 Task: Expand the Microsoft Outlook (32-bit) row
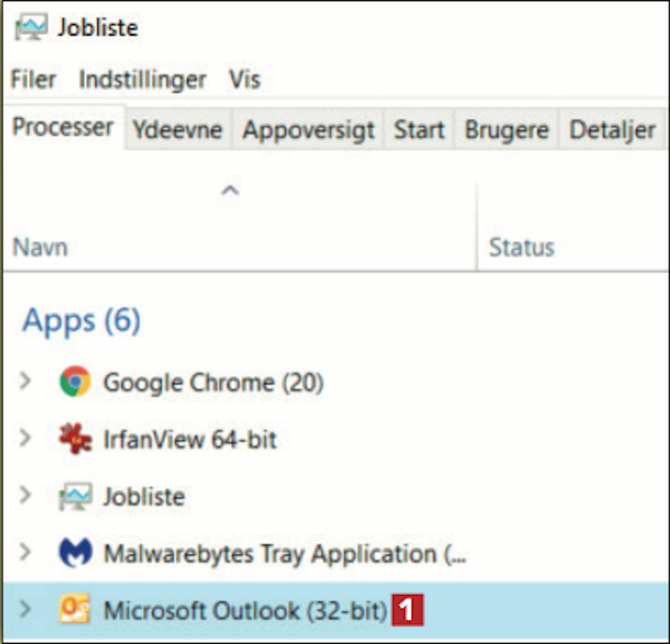pos(25,610)
